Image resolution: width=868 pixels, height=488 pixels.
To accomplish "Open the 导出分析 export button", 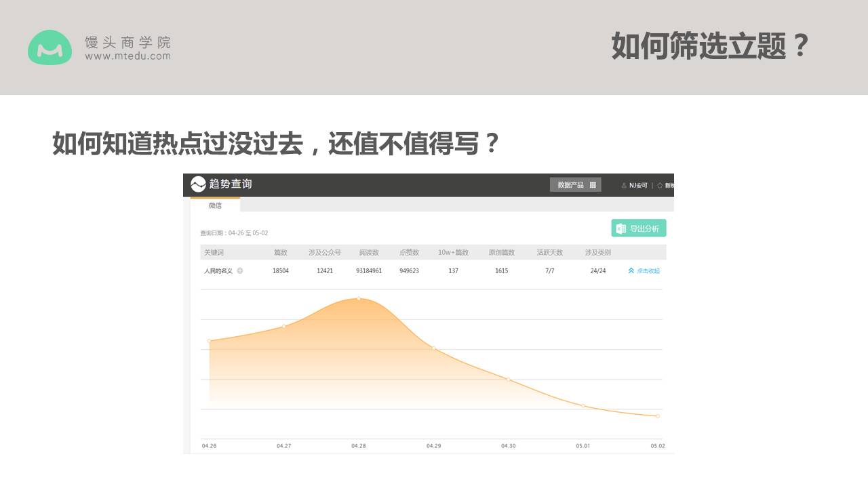I will (x=639, y=228).
